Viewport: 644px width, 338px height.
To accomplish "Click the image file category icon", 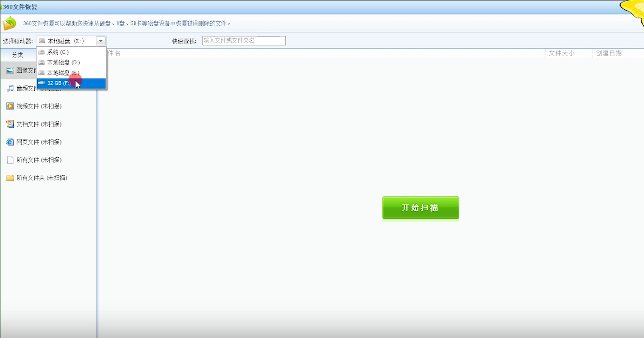I will [x=10, y=70].
